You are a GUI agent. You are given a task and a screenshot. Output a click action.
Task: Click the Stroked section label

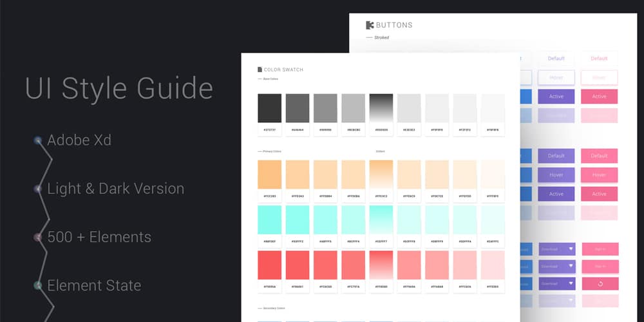(381, 38)
